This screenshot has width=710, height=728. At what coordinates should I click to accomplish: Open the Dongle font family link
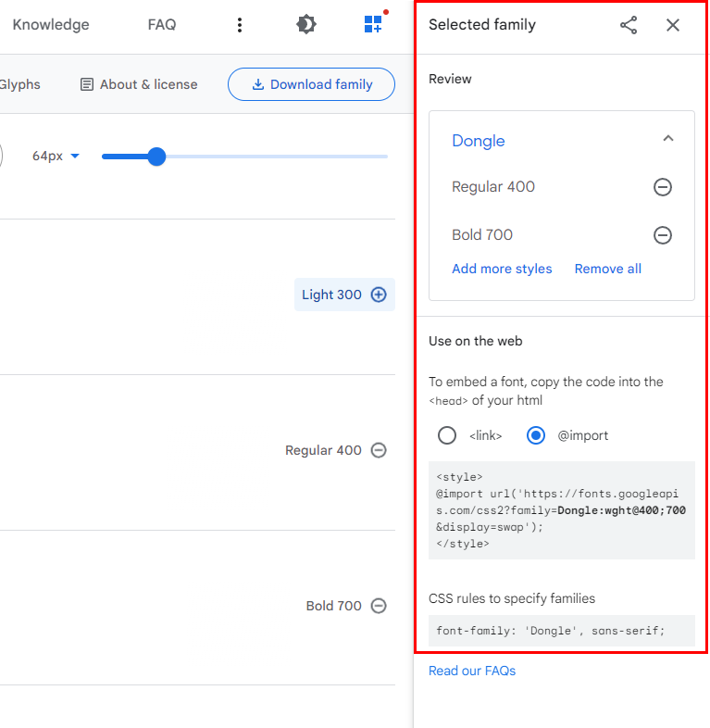coord(479,141)
